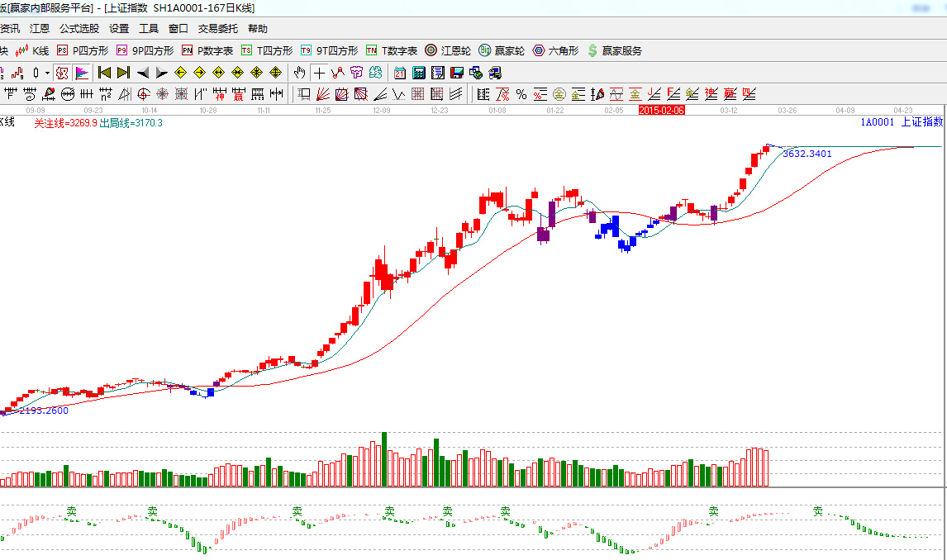Click the highlighted 2015-02-06 date marker
This screenshot has width=947, height=560.
click(662, 110)
